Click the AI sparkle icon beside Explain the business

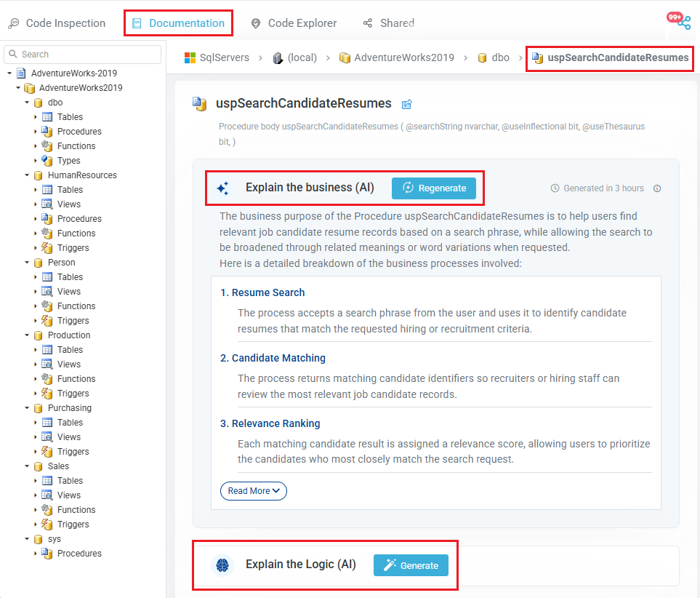pos(222,188)
